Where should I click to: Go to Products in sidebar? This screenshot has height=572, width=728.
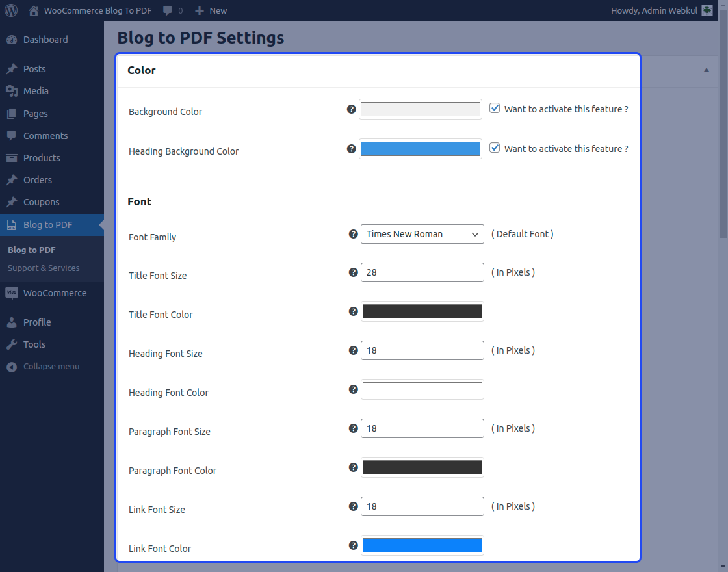[42, 158]
